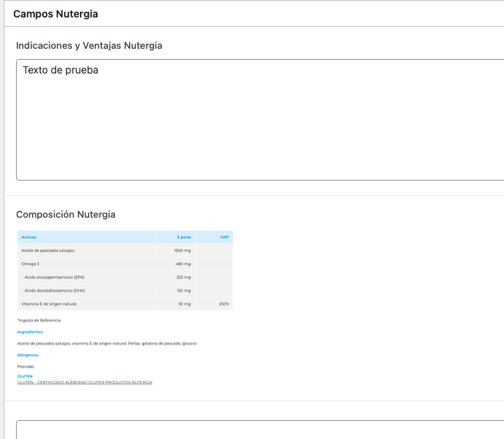This screenshot has height=439, width=504.
Task: Click the blue 'Ingredientes' heading
Action: (x=30, y=332)
